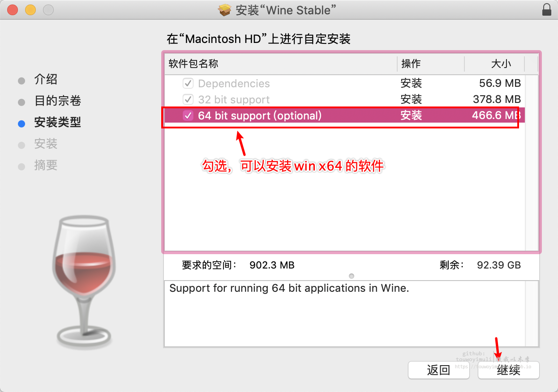Toggle the 32 bit support checkbox
The width and height of the screenshot is (558, 392).
pos(188,99)
